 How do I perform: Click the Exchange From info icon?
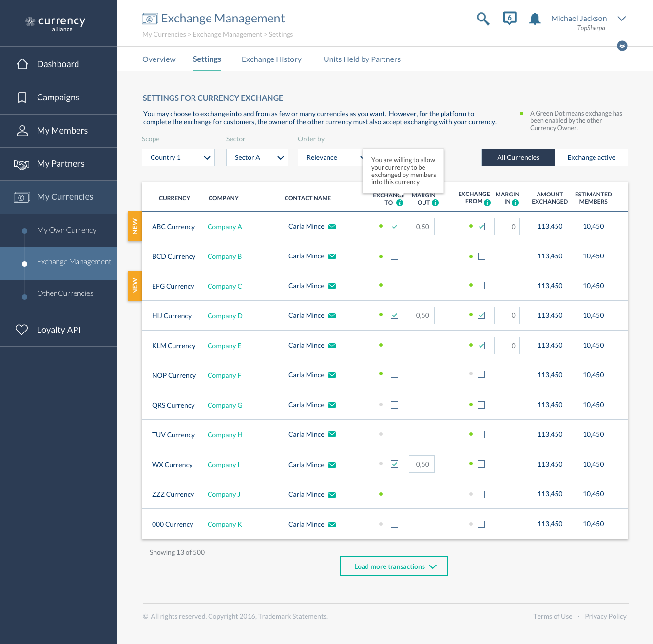tap(487, 203)
